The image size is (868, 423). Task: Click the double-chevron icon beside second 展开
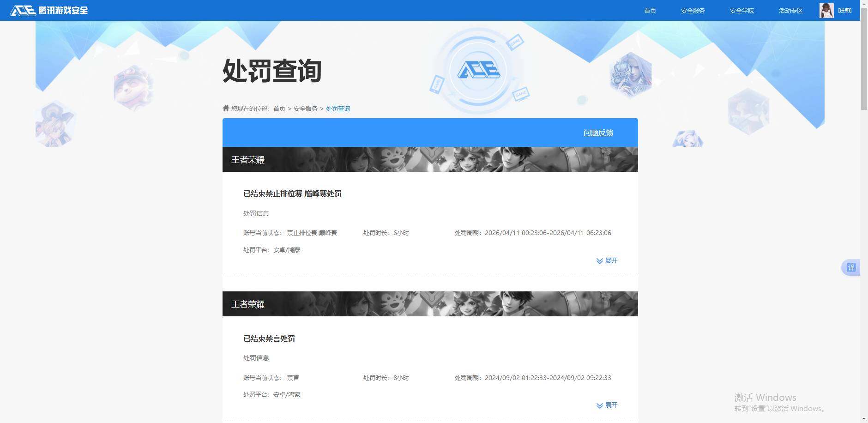pos(599,405)
